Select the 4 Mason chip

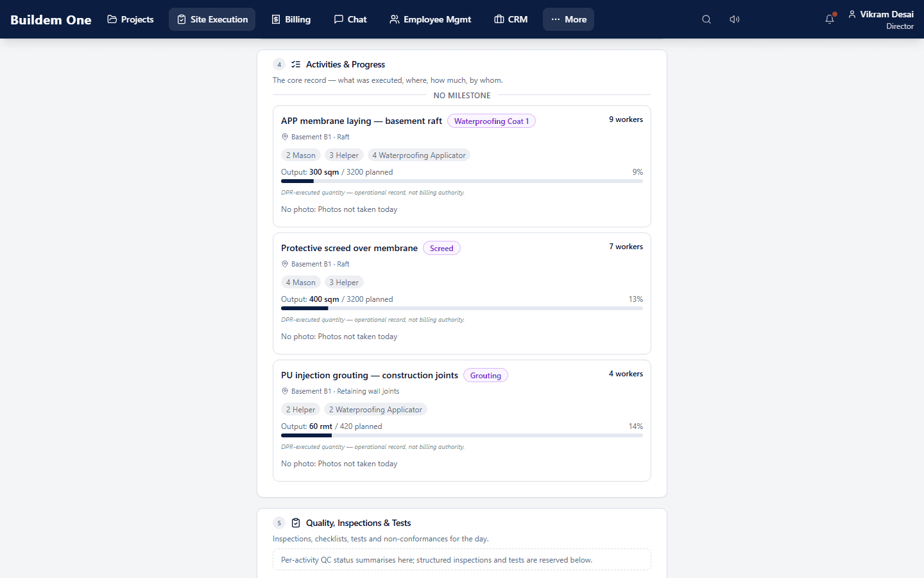tap(301, 283)
